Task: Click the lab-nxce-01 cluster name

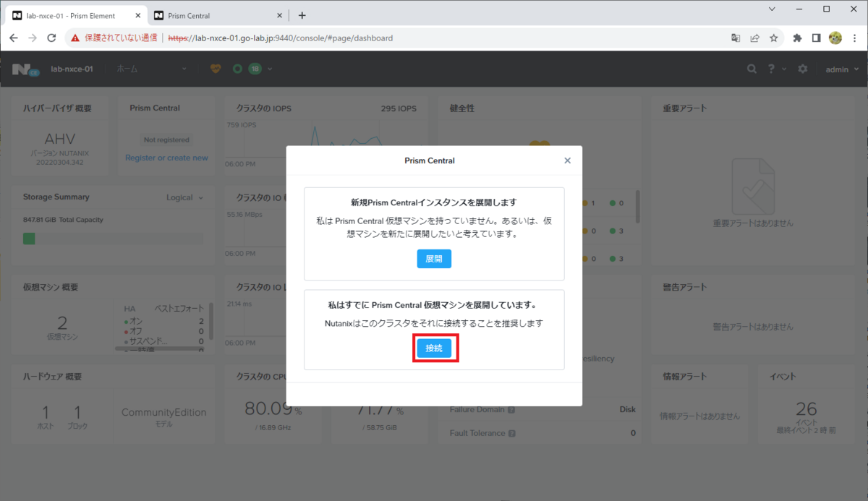Action: [72, 69]
